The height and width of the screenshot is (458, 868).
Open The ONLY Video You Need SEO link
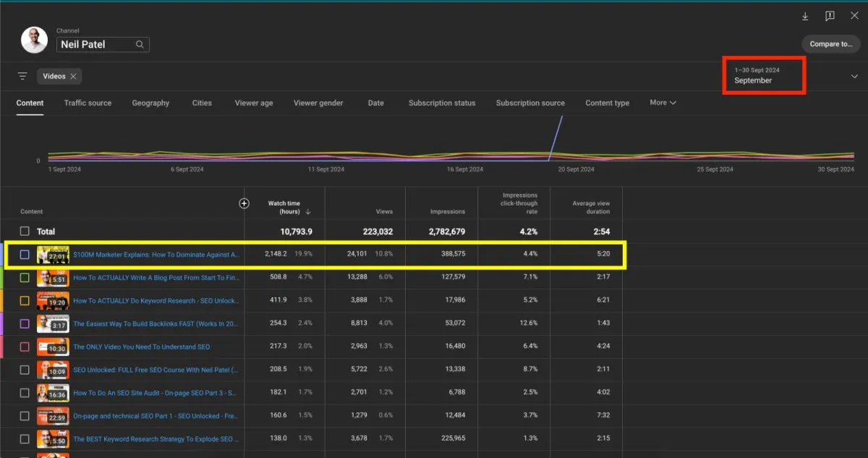pyautogui.click(x=141, y=347)
